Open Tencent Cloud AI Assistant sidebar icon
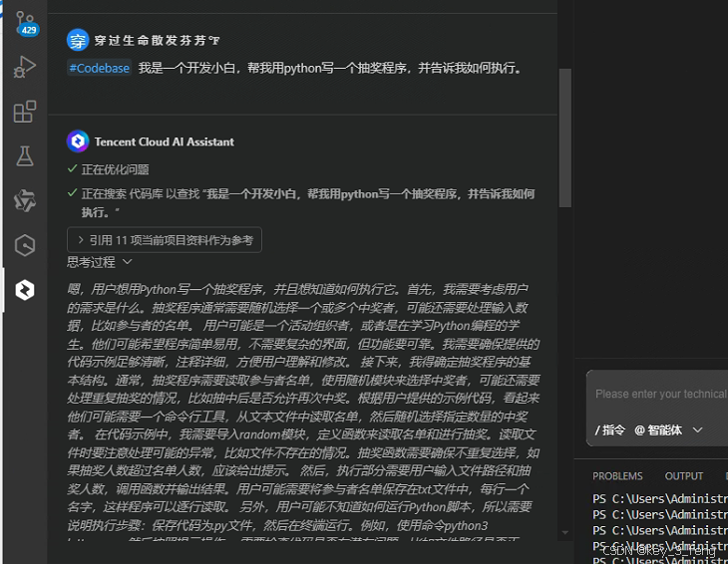This screenshot has height=564, width=728. pos(25,290)
